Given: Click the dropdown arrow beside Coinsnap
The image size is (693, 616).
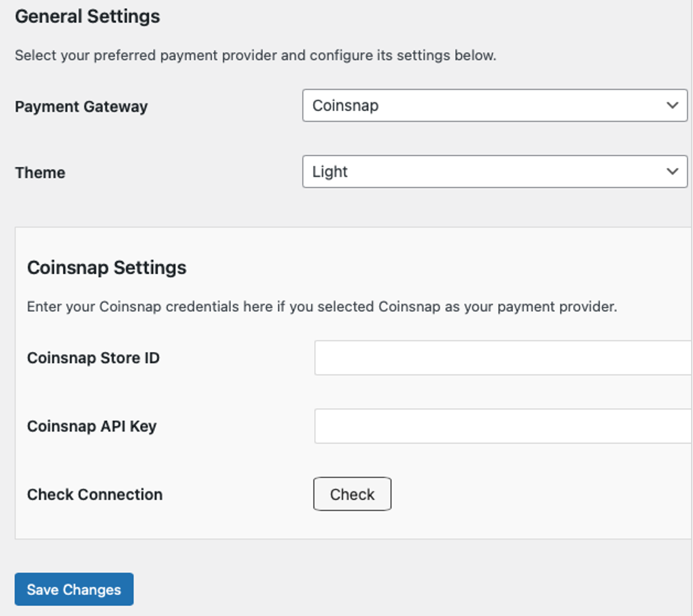Looking at the screenshot, I should [x=673, y=105].
